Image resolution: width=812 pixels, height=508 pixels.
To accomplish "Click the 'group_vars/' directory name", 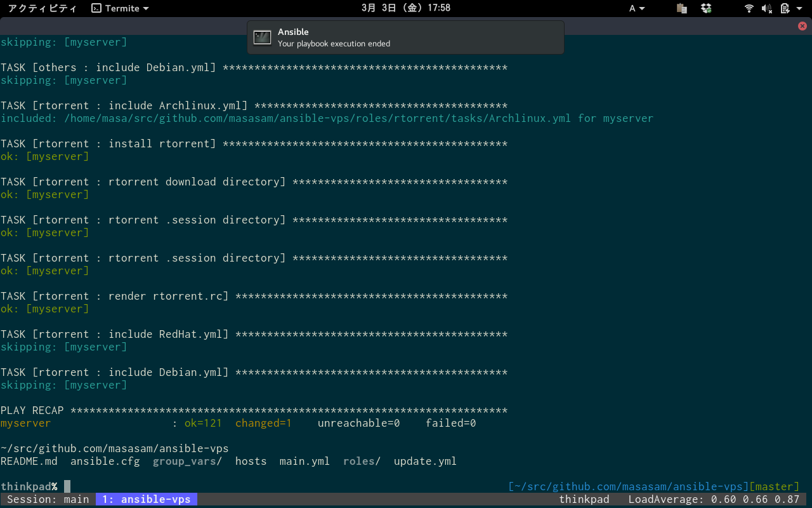I will [187, 461].
